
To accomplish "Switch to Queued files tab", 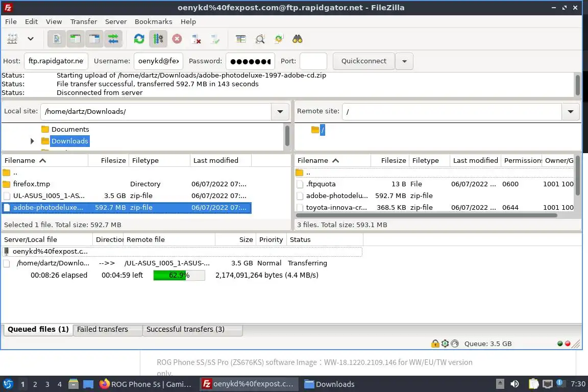I will pos(38,329).
